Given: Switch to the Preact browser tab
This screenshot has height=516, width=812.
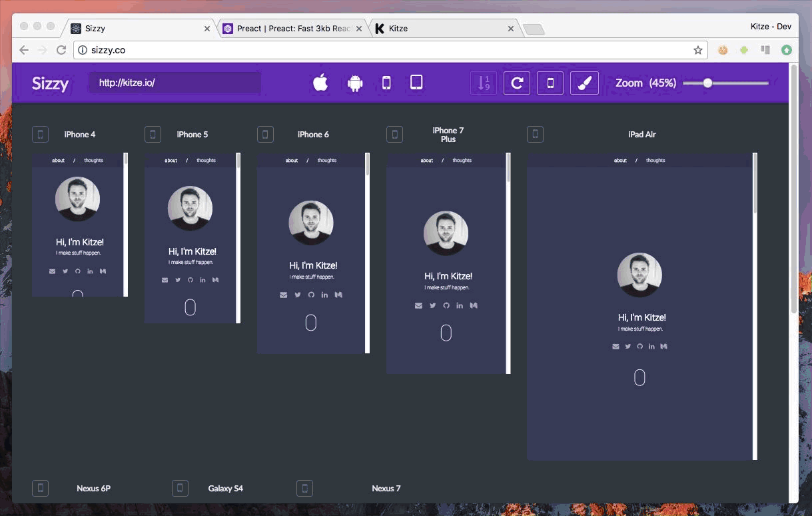Looking at the screenshot, I should 292,29.
